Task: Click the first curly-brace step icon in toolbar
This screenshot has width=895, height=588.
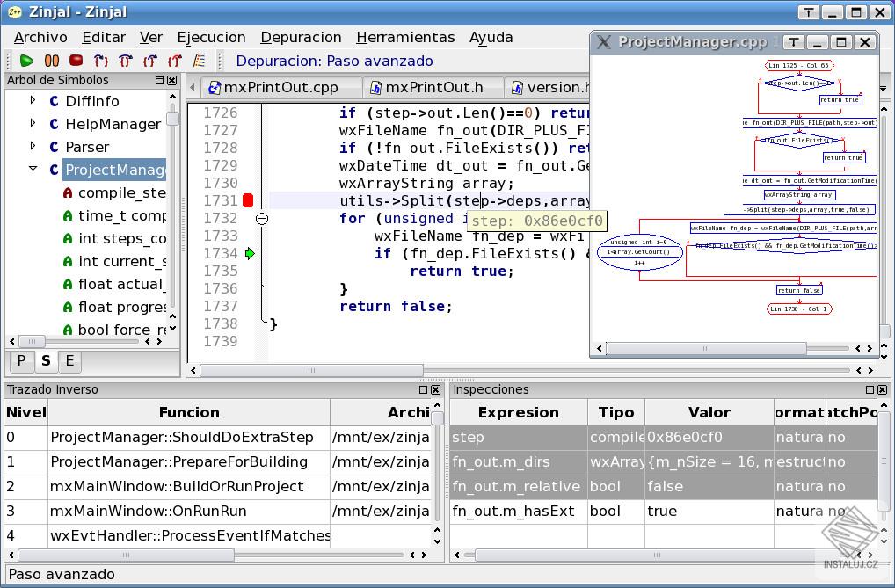Action: (101, 61)
